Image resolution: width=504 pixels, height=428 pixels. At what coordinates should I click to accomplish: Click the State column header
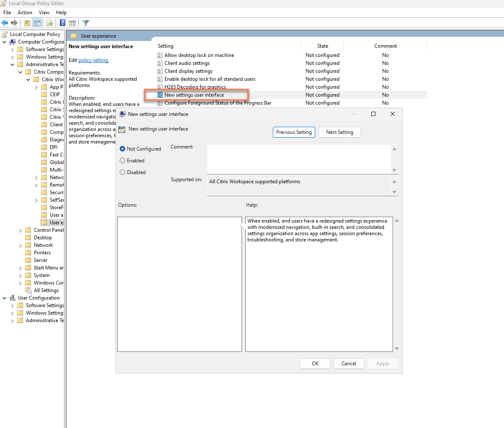pyautogui.click(x=323, y=46)
